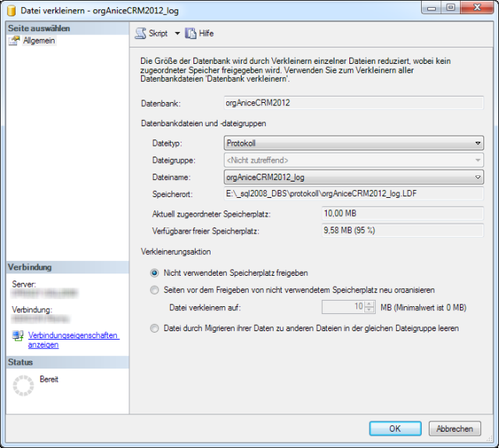Click the Datenbank orgAniceCRM2012 field
The height and width of the screenshot is (448, 499).
[353, 103]
